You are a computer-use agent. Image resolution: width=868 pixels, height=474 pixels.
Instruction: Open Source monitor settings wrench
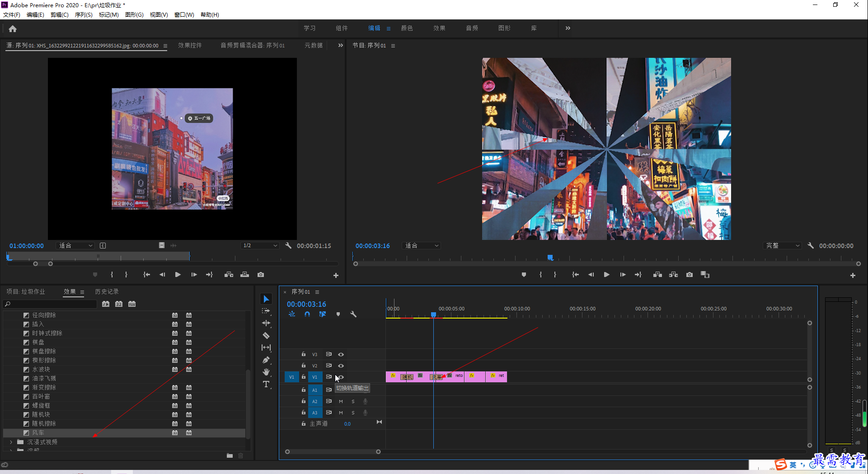(288, 245)
